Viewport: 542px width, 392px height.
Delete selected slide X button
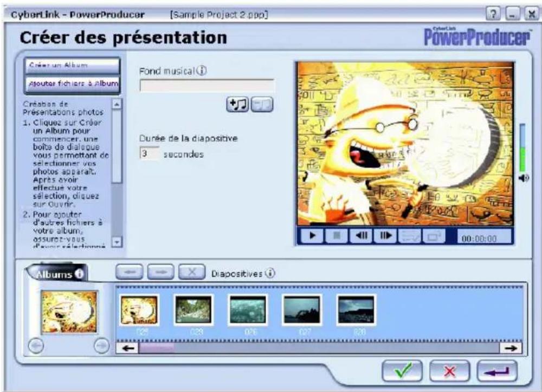(x=192, y=272)
